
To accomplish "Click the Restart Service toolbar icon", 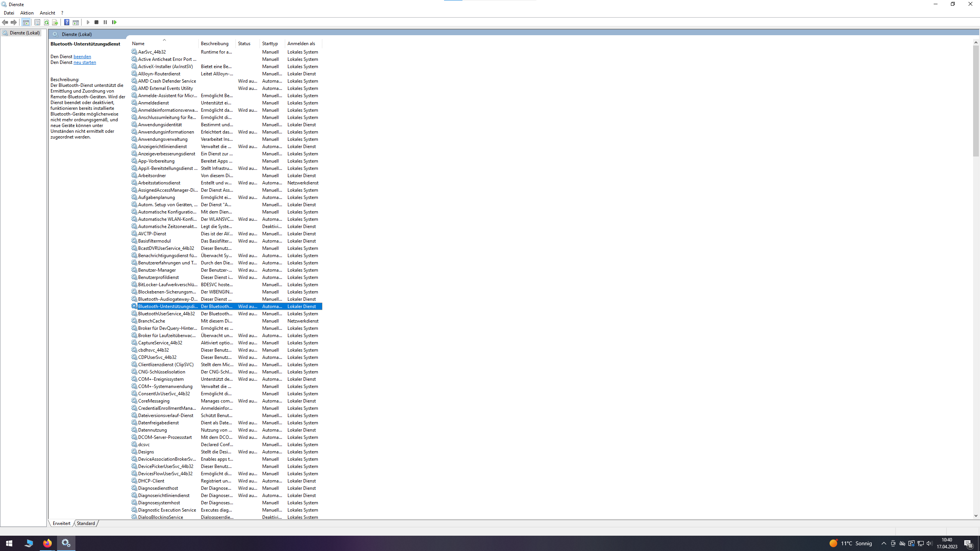I will tap(114, 22).
